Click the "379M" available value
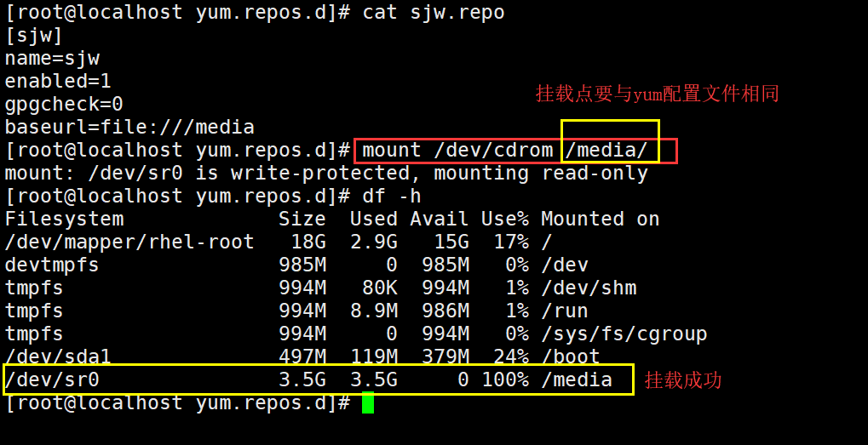Screen dimensions: 868x445 445,357
